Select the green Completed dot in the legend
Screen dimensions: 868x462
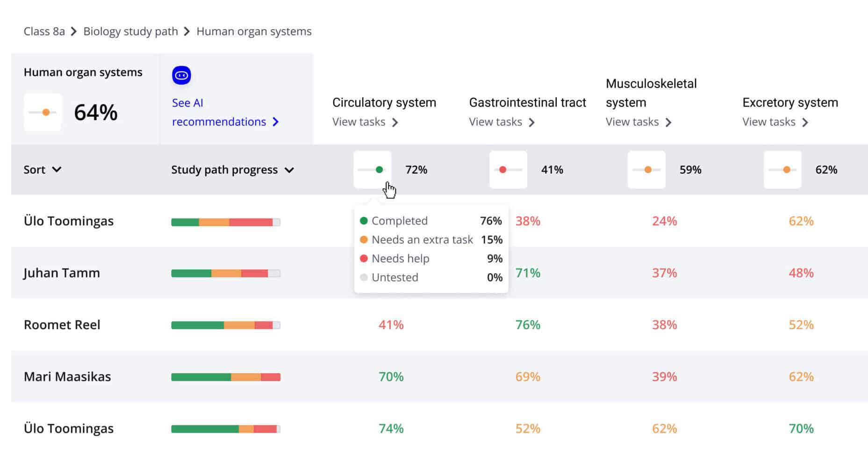click(x=363, y=220)
